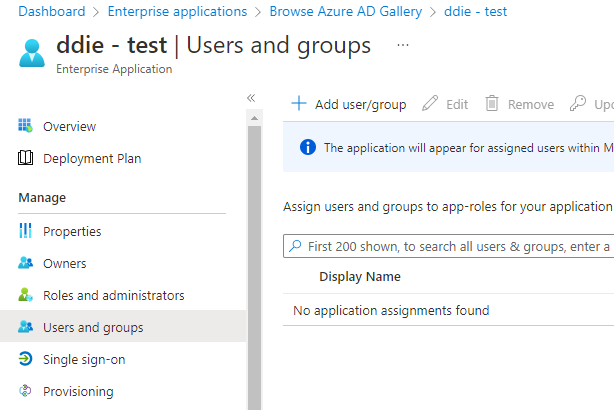This screenshot has width=614, height=410.
Task: Click the Roles and administrators icon
Action: point(25,294)
